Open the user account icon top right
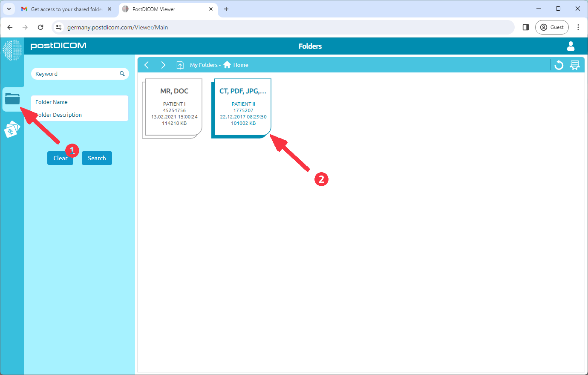 tap(571, 46)
